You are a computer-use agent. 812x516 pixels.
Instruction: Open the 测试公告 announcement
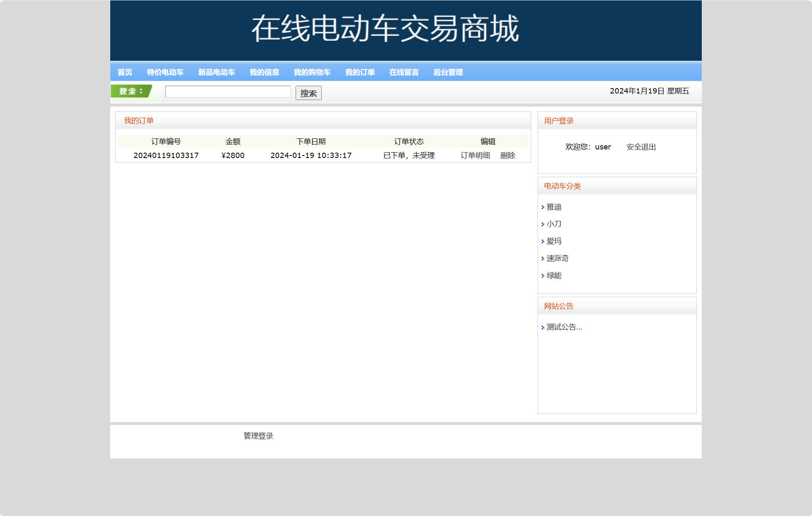tap(564, 327)
